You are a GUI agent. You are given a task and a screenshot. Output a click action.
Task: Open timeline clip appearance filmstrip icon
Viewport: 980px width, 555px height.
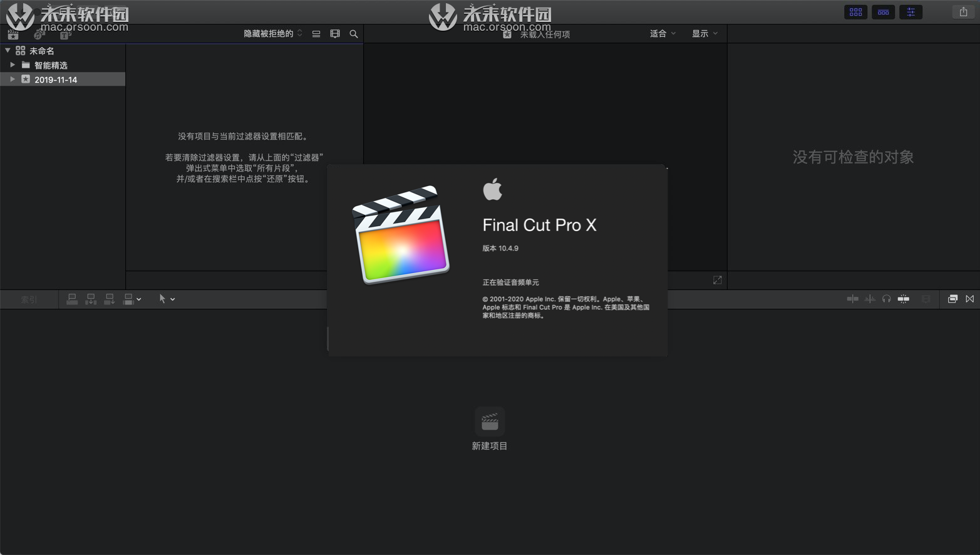click(x=926, y=299)
